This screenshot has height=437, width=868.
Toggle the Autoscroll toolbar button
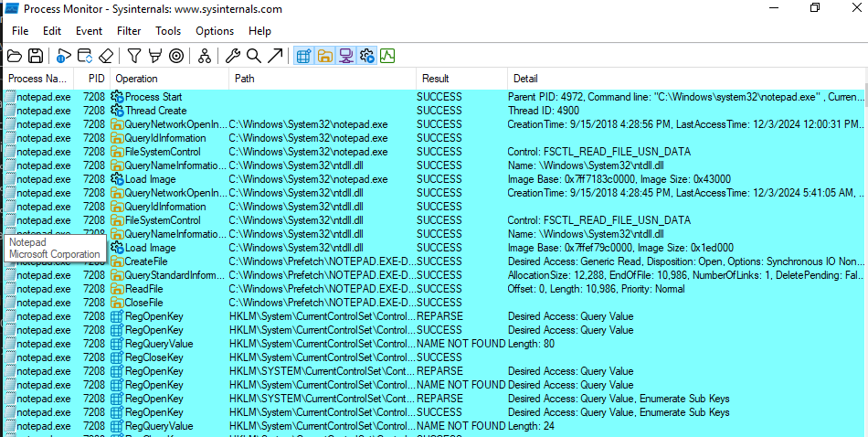[85, 56]
